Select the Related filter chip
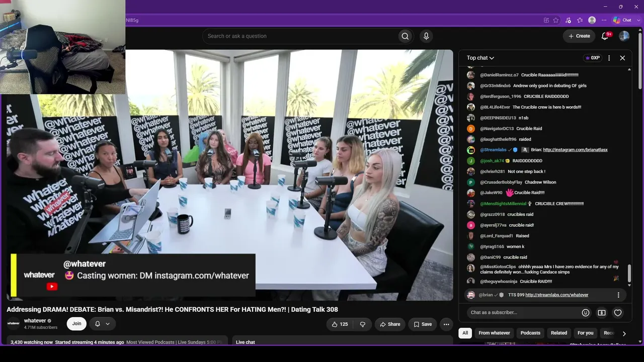This screenshot has width=644, height=362. click(x=559, y=333)
